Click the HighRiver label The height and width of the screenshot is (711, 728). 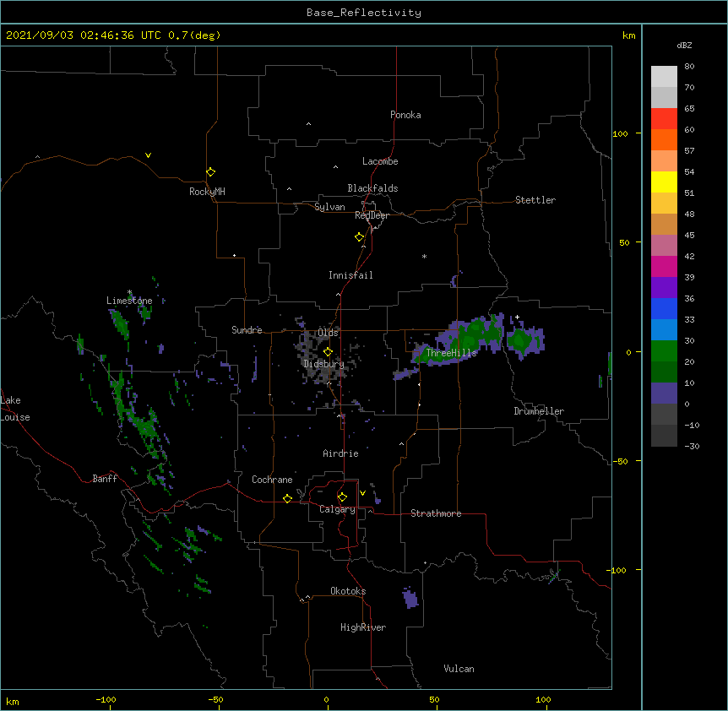pos(362,627)
